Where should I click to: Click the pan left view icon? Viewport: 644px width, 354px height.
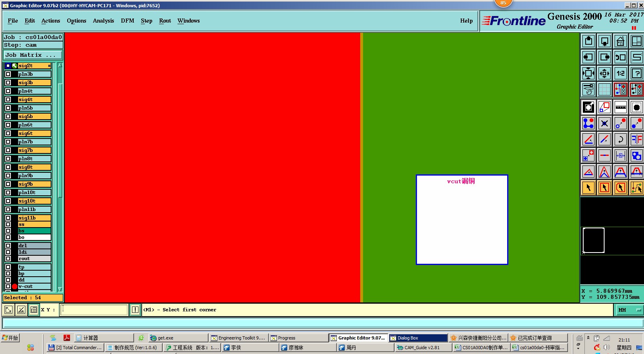[x=588, y=57]
